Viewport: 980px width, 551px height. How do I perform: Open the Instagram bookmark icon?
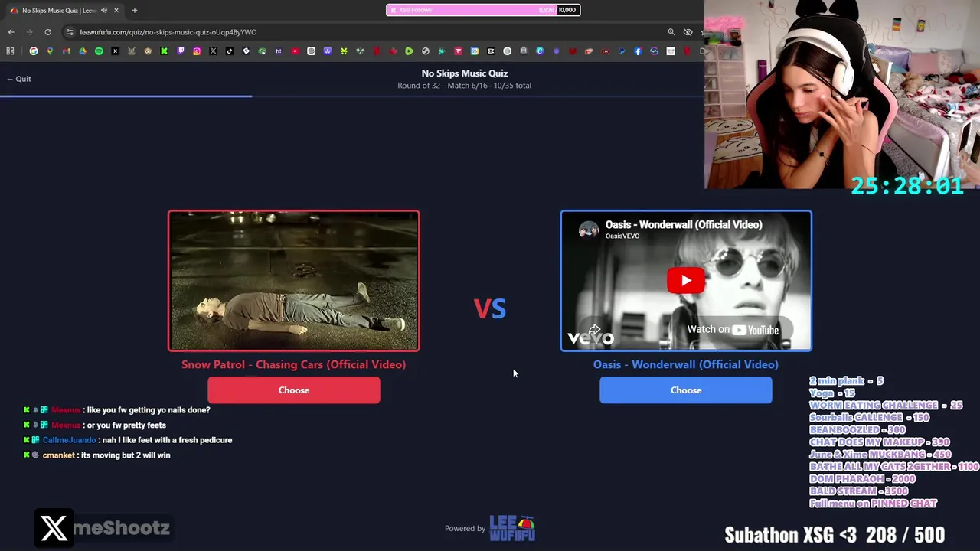click(x=197, y=51)
